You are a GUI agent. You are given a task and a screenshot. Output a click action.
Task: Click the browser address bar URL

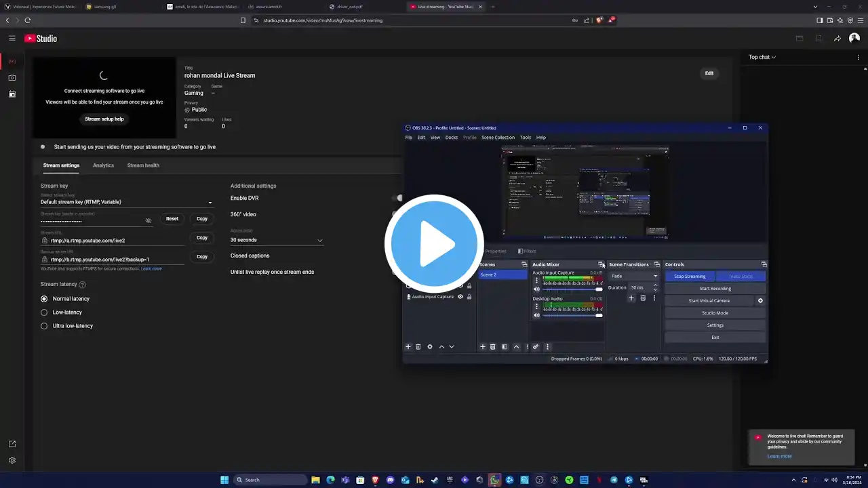point(323,20)
